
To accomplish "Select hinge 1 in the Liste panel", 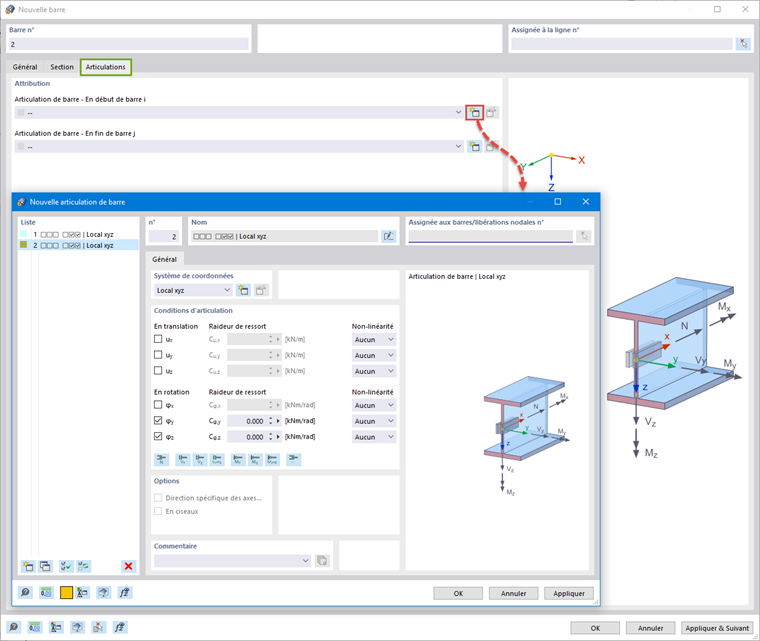I will [x=79, y=234].
